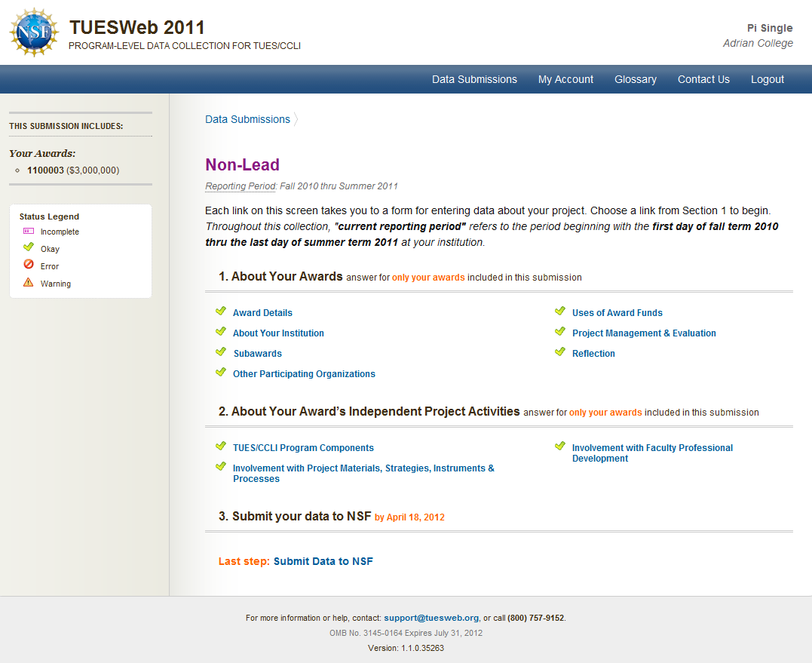Click Submit Data to NSF link

323,561
